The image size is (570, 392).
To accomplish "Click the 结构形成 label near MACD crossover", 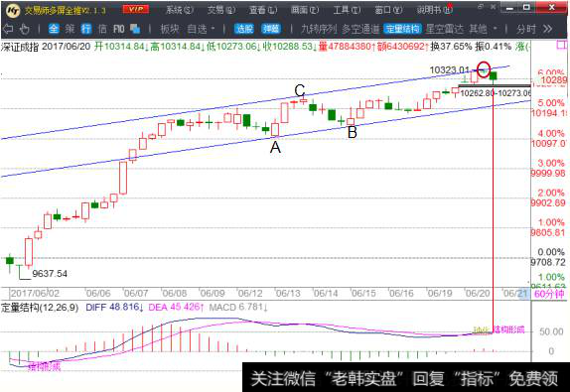I will click(509, 329).
